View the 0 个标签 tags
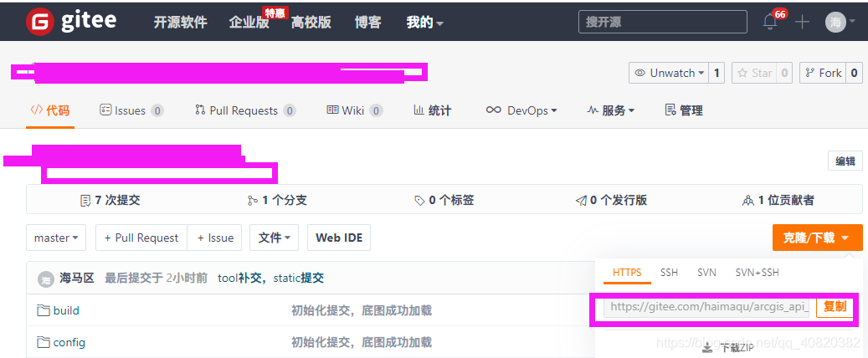 point(444,200)
